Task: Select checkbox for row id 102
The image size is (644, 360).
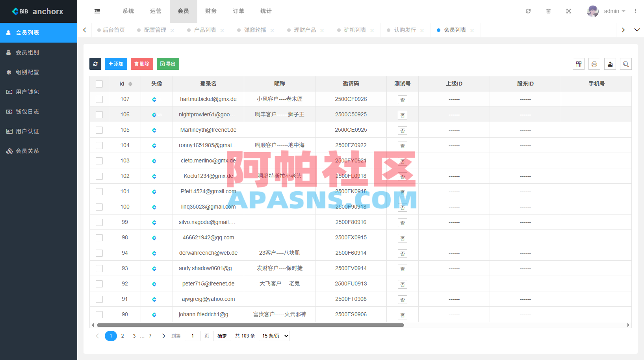Action: (x=99, y=176)
